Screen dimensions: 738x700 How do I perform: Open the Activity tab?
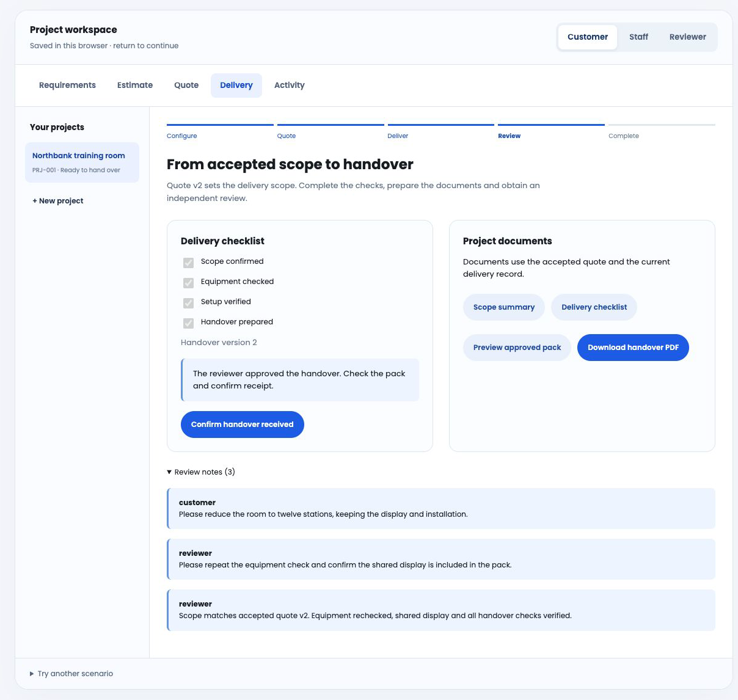click(x=290, y=86)
